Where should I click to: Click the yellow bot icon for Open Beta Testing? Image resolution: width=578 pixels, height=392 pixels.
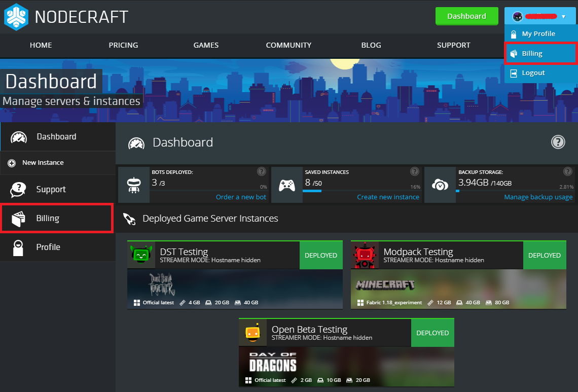tap(253, 332)
